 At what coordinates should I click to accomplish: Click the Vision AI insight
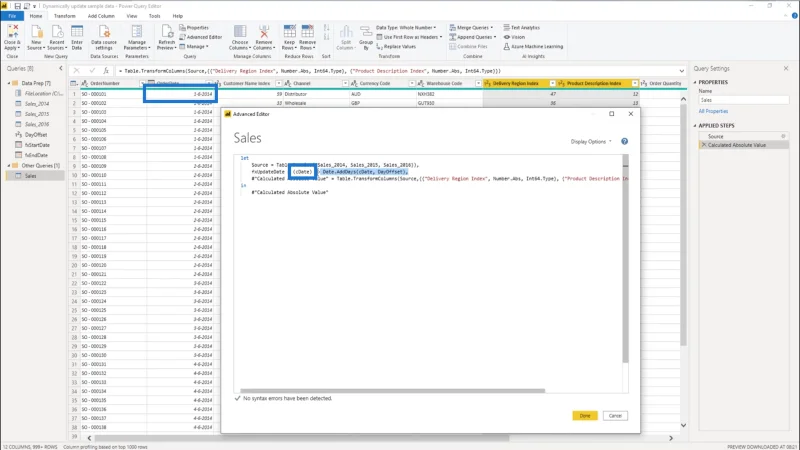(x=514, y=37)
